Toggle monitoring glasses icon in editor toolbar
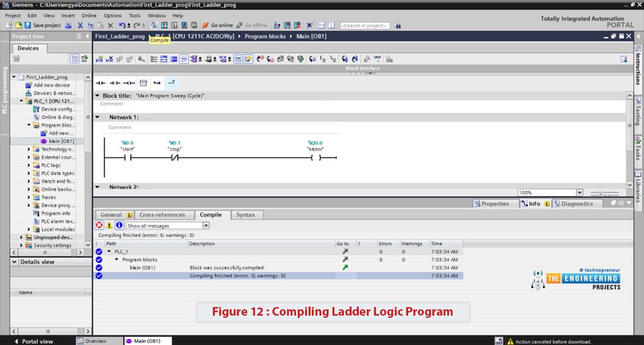This screenshot has width=644, height=345. pyautogui.click(x=377, y=59)
